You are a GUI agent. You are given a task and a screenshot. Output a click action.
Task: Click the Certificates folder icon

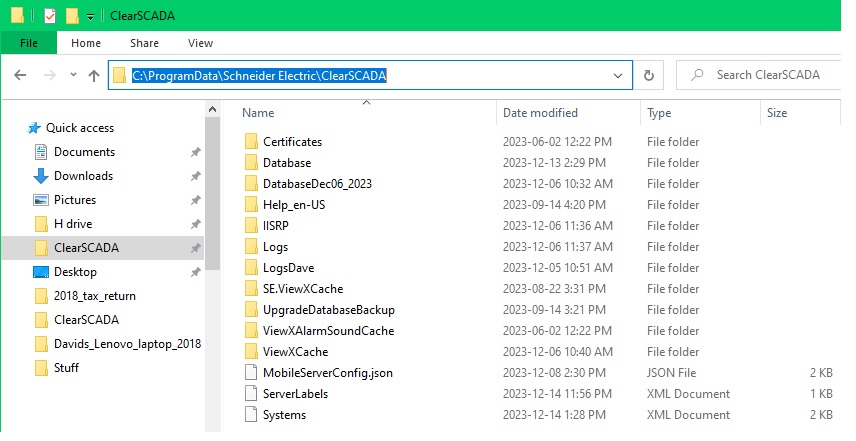click(251, 142)
